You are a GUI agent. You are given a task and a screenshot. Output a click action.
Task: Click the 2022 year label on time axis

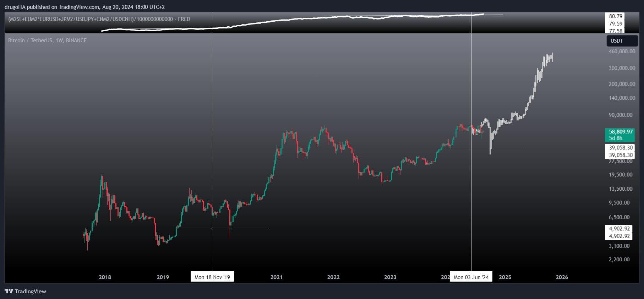pos(333,277)
